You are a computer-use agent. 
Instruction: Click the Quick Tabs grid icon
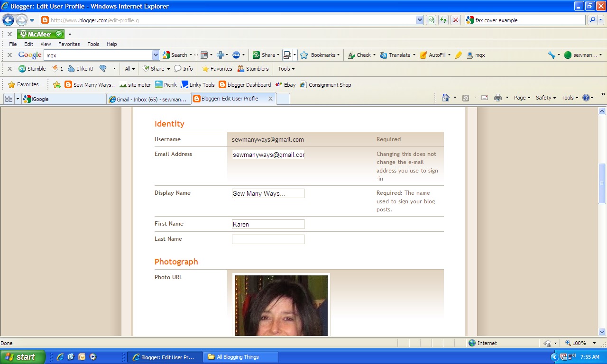click(9, 99)
